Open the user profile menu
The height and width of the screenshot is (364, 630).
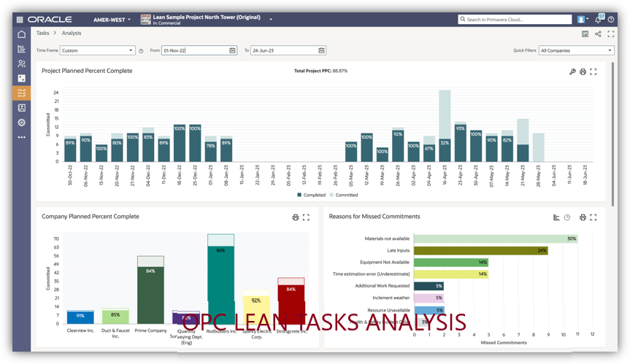coord(582,19)
